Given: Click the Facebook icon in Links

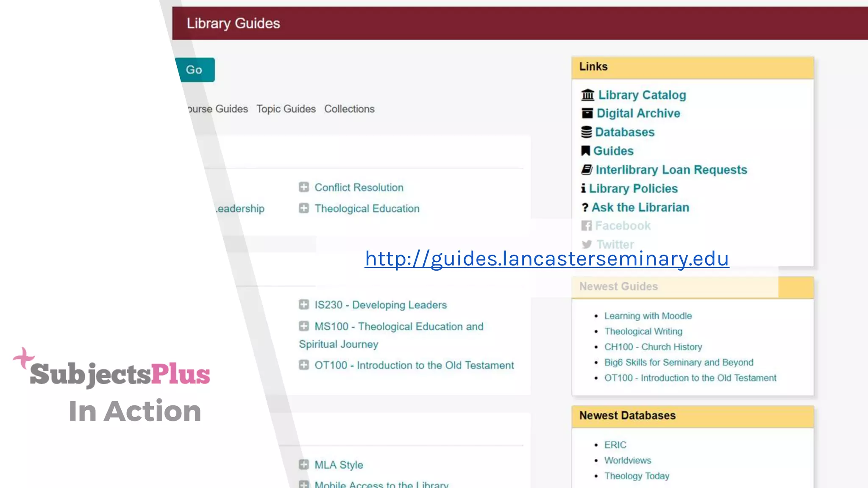Looking at the screenshot, I should pyautogui.click(x=586, y=226).
